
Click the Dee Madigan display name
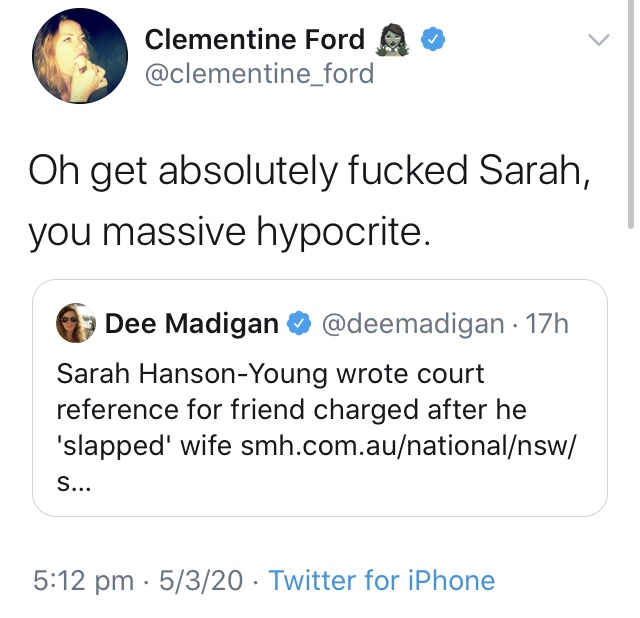192,324
